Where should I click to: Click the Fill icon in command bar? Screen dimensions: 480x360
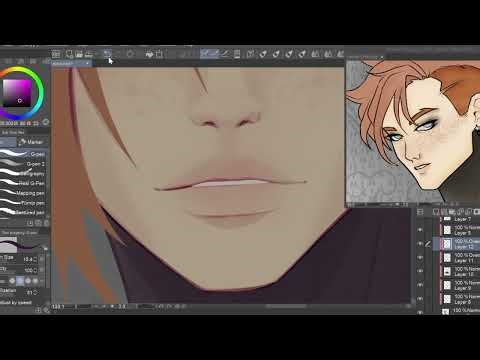[x=149, y=54]
